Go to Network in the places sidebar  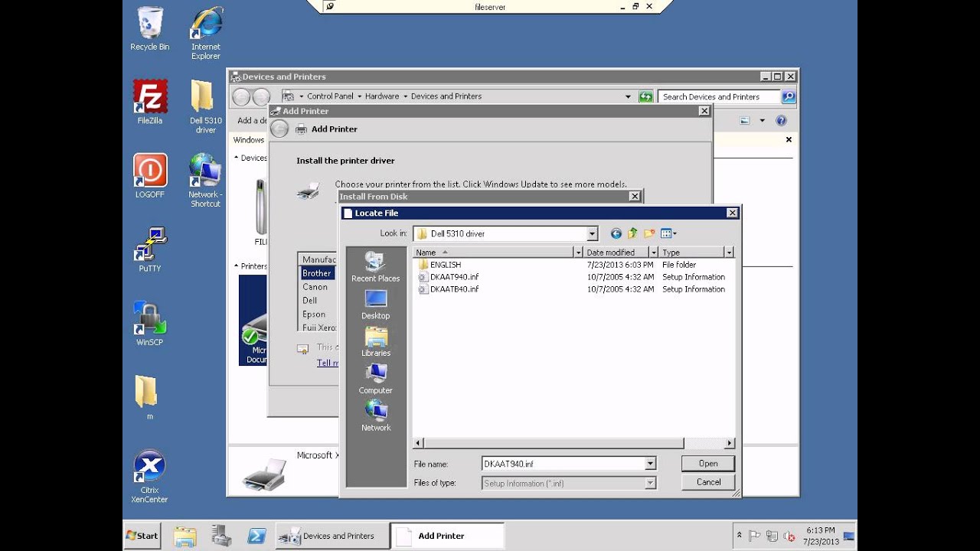[375, 416]
